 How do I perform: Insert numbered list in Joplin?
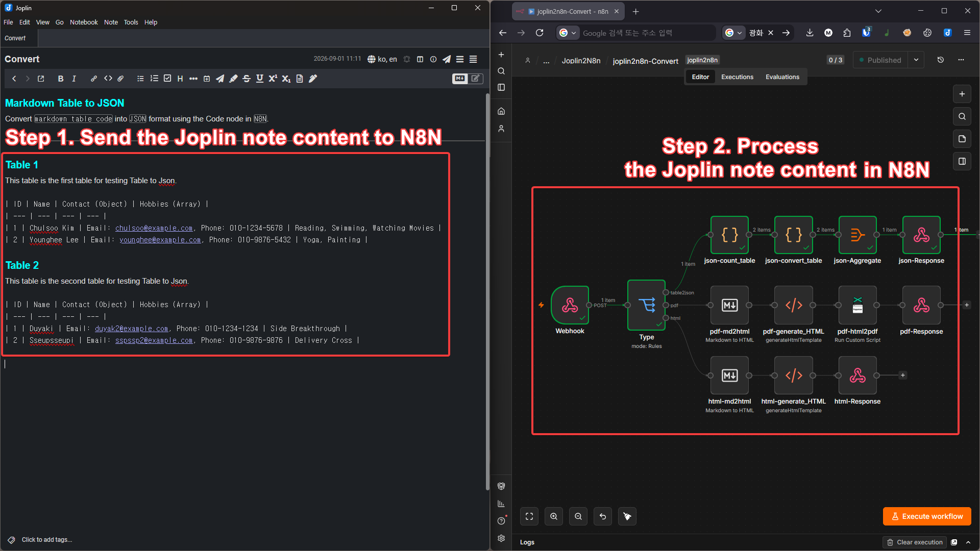click(154, 79)
